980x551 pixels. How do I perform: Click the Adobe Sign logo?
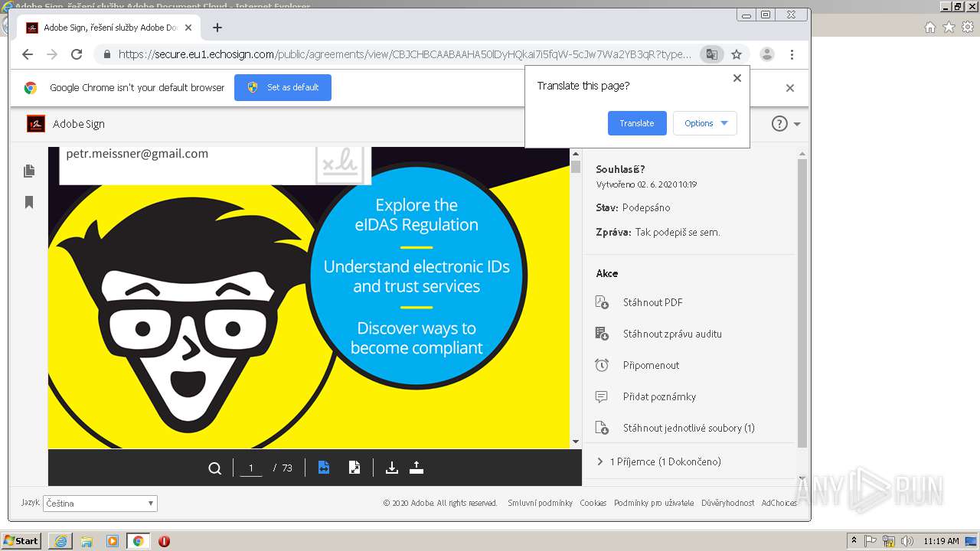coord(36,124)
